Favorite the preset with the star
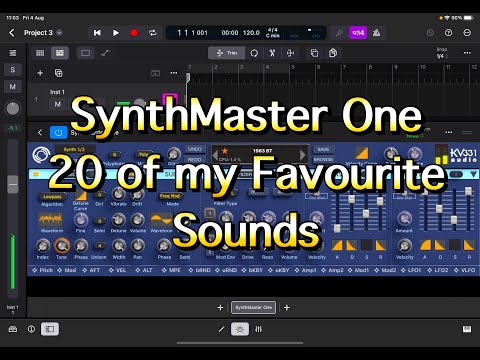 (x=225, y=151)
